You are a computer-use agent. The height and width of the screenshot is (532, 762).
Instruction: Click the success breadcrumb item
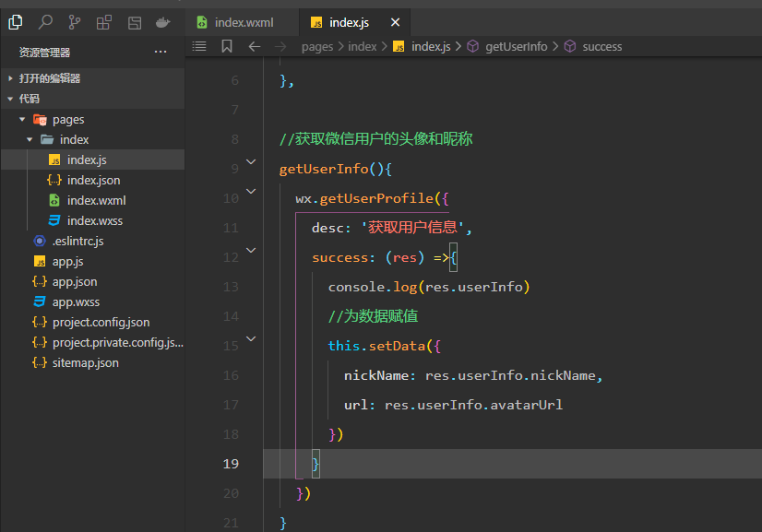coord(601,46)
